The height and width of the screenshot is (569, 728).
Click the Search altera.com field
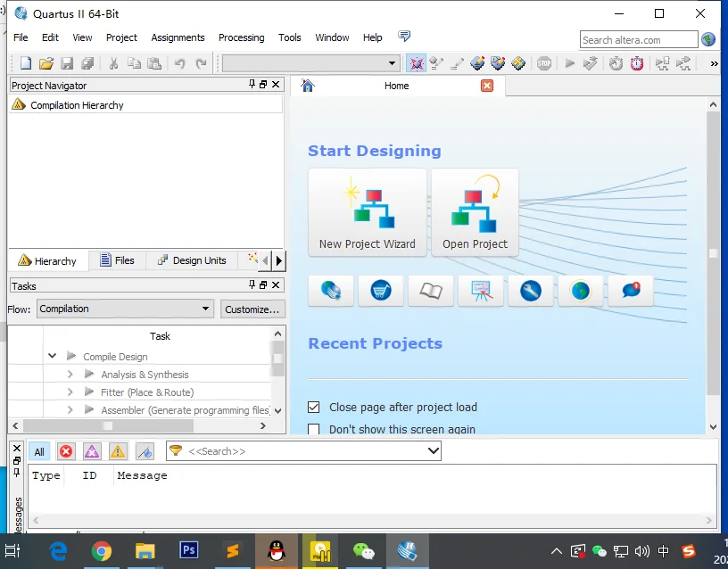[639, 40]
